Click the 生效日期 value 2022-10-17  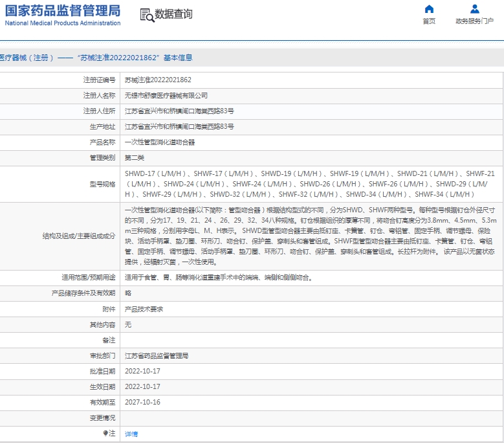142,387
